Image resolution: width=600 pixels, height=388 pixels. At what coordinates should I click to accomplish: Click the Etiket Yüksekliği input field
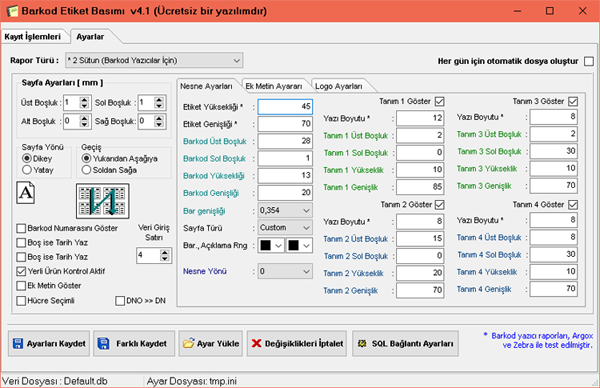click(x=285, y=106)
